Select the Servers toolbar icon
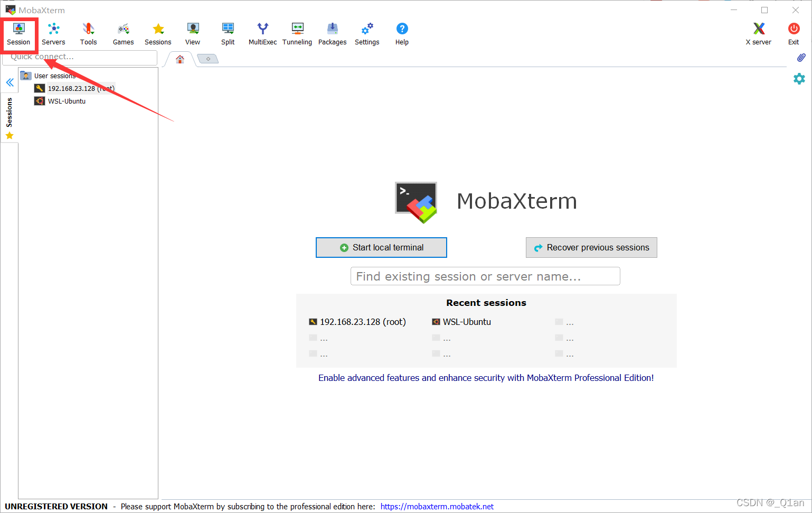The width and height of the screenshot is (812, 513). coord(53,33)
